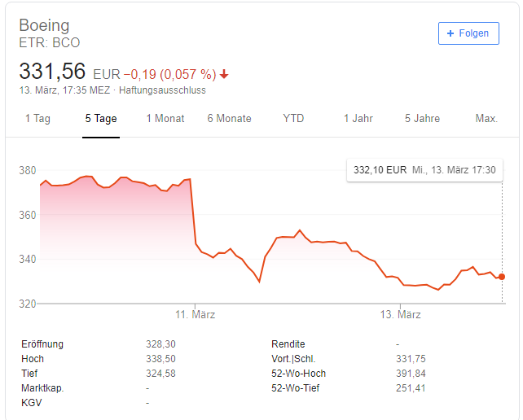Screen dimensions: 523x420
Task: Click the Folgen follow button
Action: [468, 33]
